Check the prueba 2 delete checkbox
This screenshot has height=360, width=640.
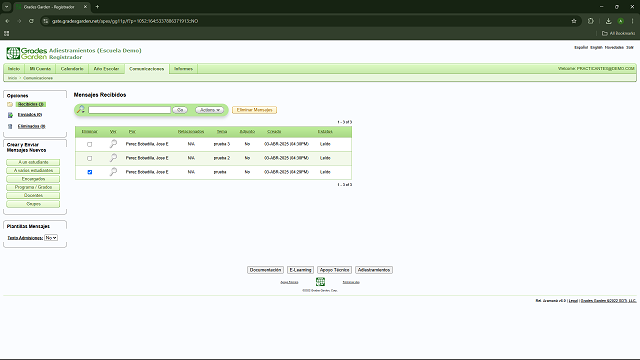[90, 158]
